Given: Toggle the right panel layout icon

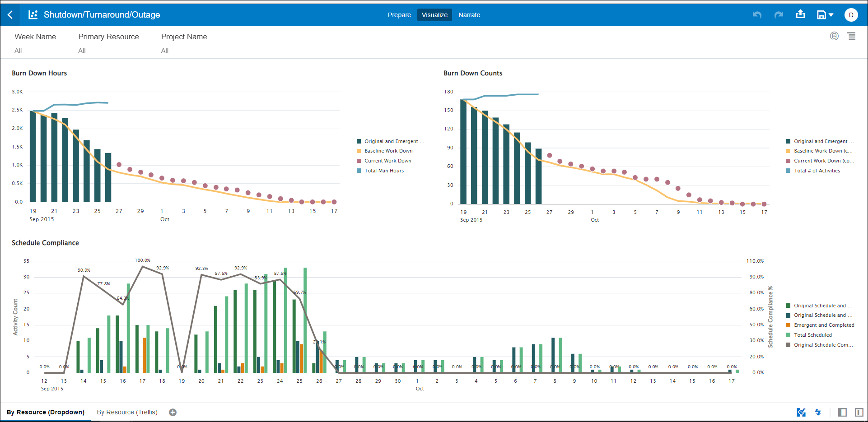Looking at the screenshot, I should click(859, 412).
